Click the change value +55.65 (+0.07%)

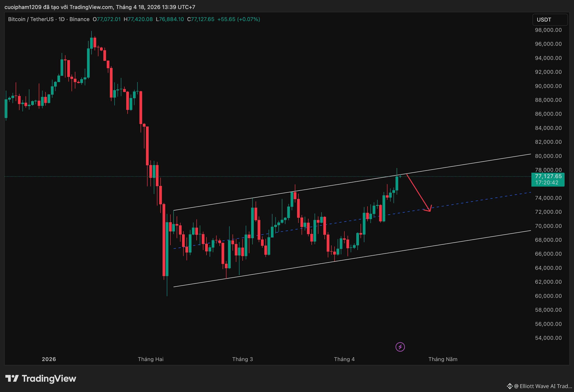click(239, 19)
